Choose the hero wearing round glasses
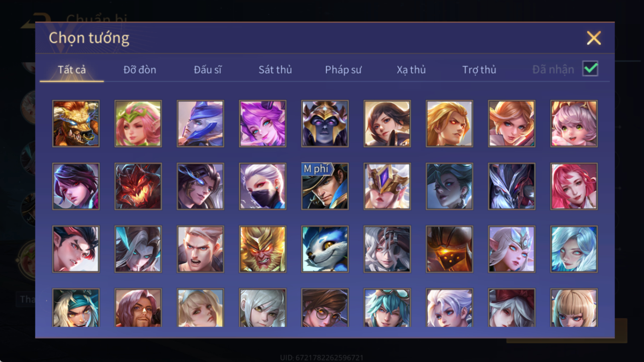 tap(325, 308)
